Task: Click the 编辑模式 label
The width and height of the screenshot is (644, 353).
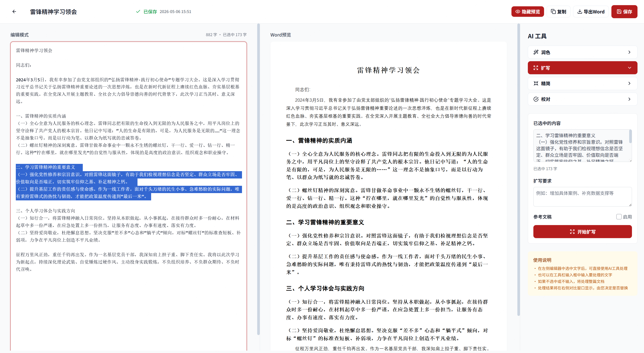Action: [x=20, y=35]
